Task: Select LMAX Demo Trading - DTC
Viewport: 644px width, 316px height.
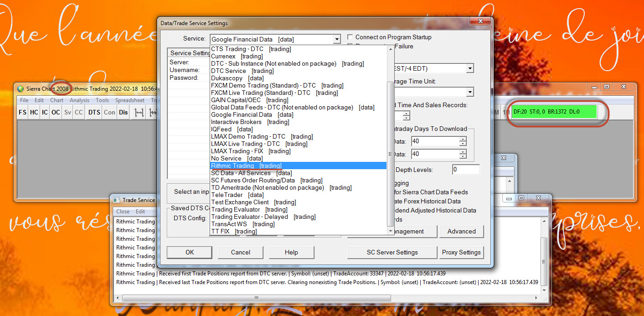Action: pos(298,136)
